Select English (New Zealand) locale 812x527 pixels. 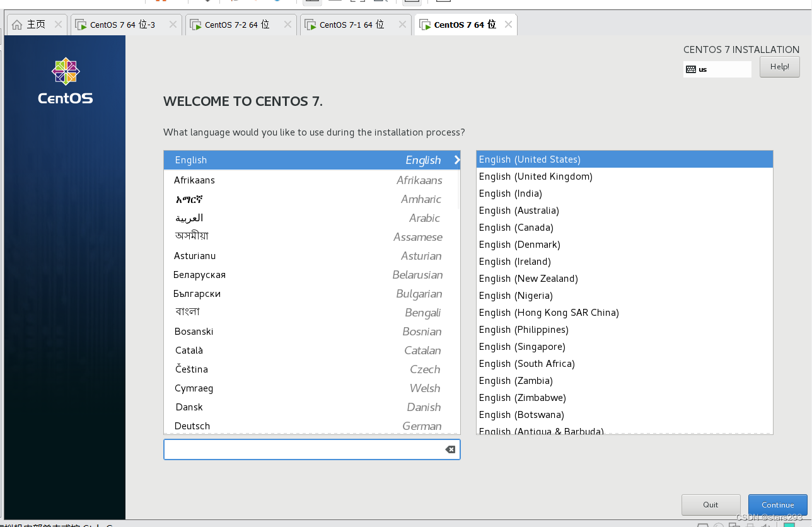pyautogui.click(x=624, y=279)
